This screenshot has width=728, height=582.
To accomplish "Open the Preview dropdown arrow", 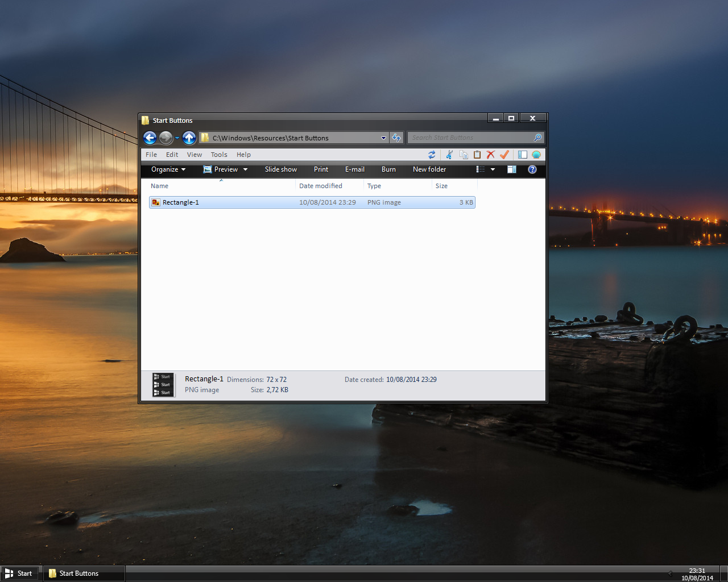I will [246, 169].
